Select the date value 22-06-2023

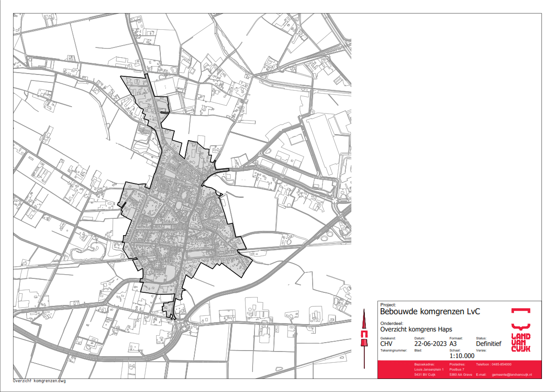(430, 344)
